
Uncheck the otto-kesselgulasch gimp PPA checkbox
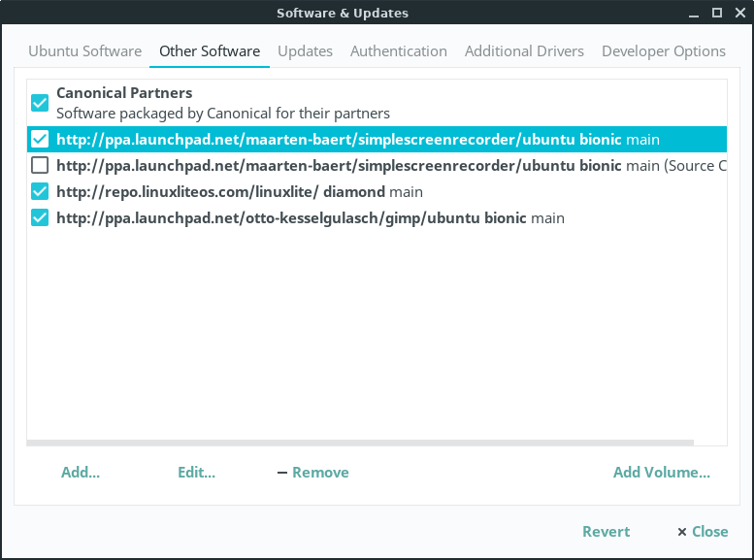pyautogui.click(x=40, y=217)
